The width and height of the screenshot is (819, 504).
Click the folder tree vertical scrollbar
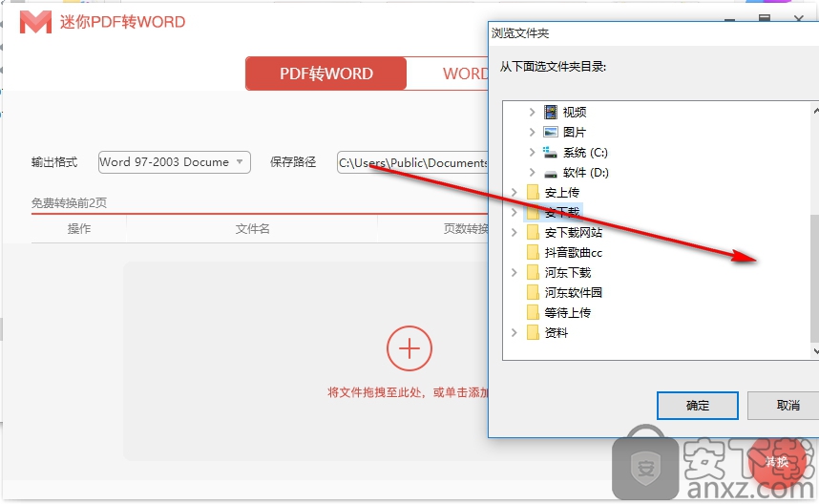[814, 277]
